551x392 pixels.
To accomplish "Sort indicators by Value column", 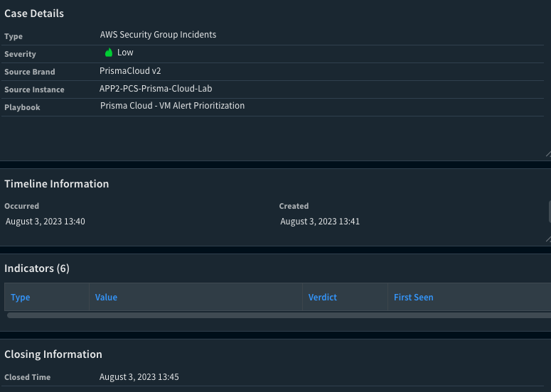I will pyautogui.click(x=106, y=297).
